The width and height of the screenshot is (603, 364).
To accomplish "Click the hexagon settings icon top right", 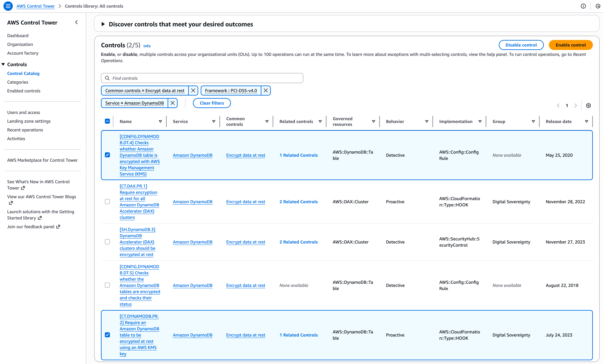I will click(x=598, y=6).
